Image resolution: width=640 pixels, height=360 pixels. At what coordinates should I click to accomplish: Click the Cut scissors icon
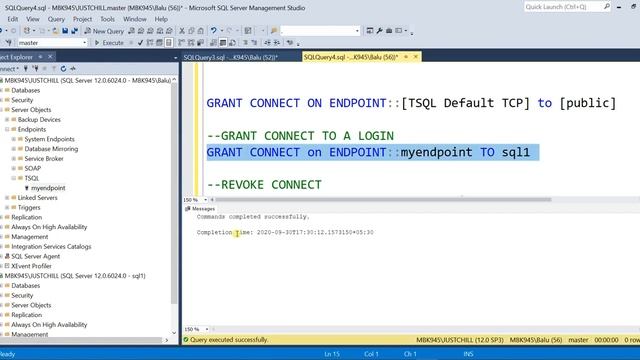[x=182, y=31]
